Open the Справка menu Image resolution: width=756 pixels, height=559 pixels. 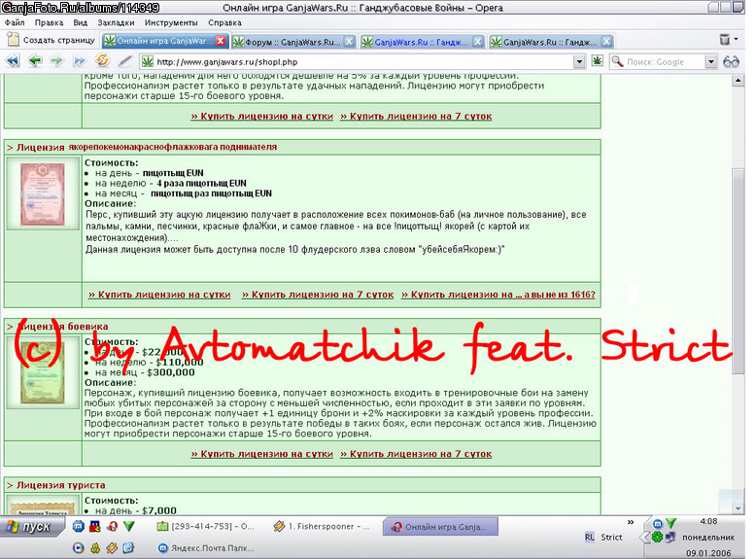point(224,22)
